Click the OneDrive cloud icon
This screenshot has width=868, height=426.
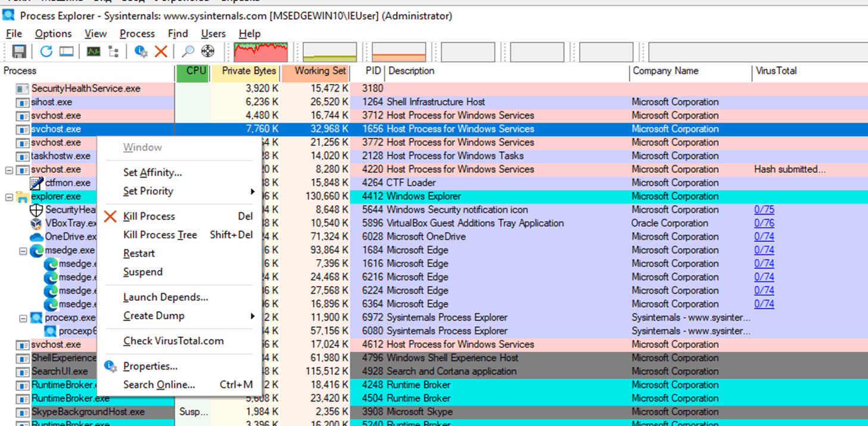[36, 237]
